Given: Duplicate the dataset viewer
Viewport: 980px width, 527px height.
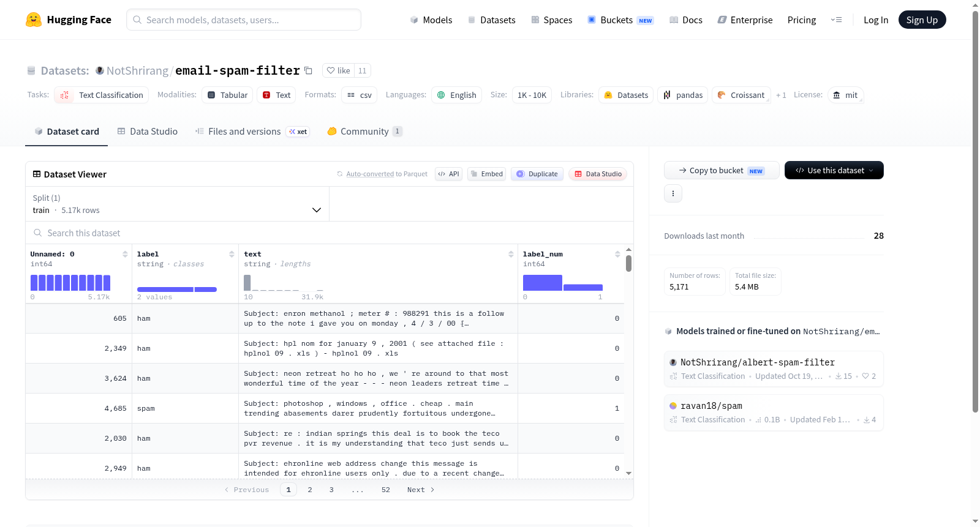Looking at the screenshot, I should coord(537,174).
